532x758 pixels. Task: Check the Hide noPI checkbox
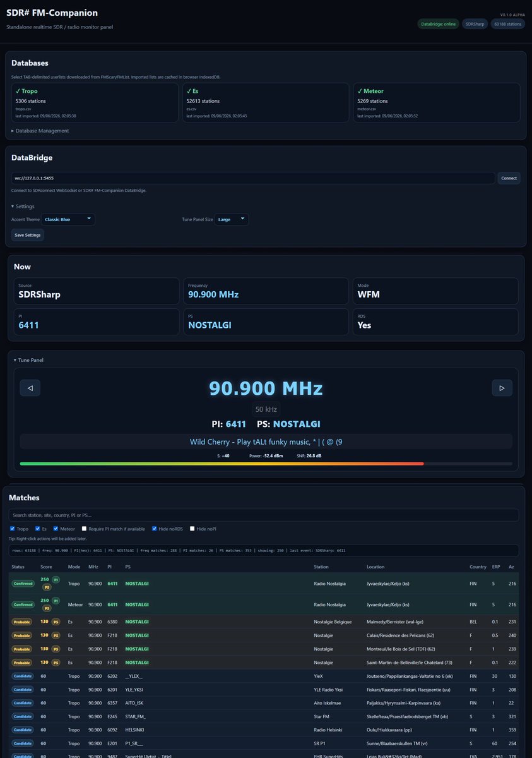192,529
